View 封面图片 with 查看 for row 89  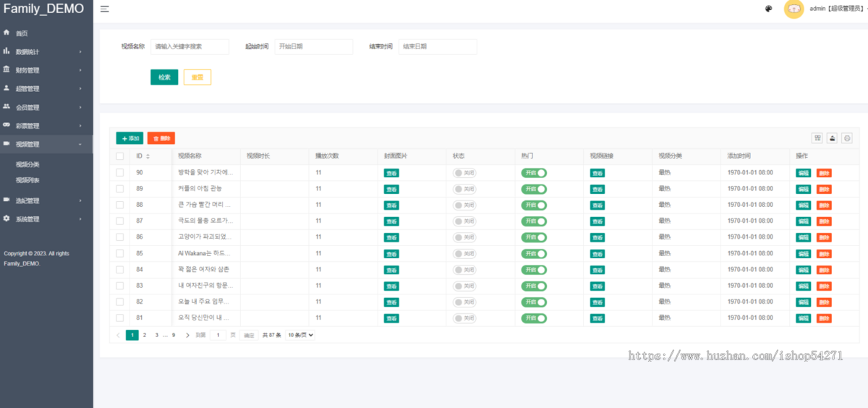coord(391,189)
